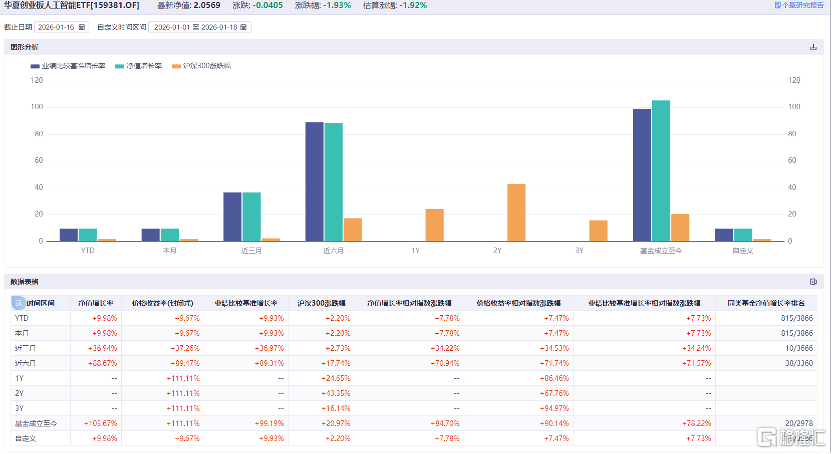Click the +78.22% cell in the table
Image resolution: width=832 pixels, height=454 pixels.
click(697, 423)
